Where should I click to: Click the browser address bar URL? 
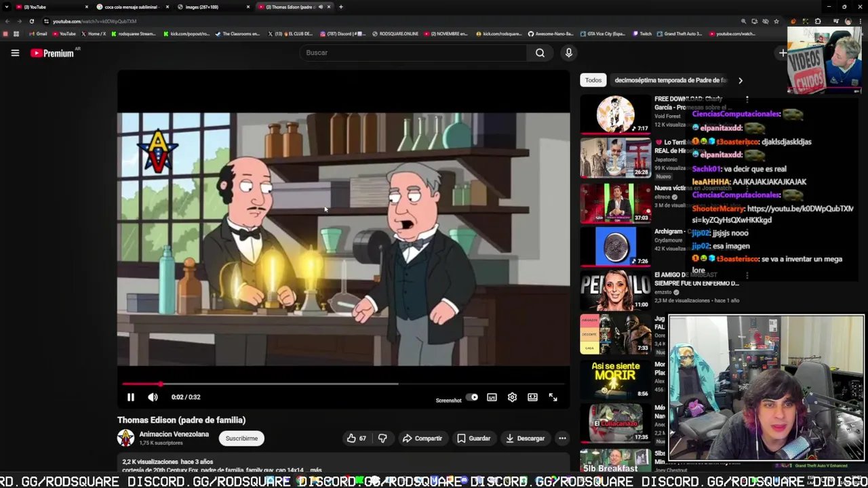pyautogui.click(x=95, y=21)
